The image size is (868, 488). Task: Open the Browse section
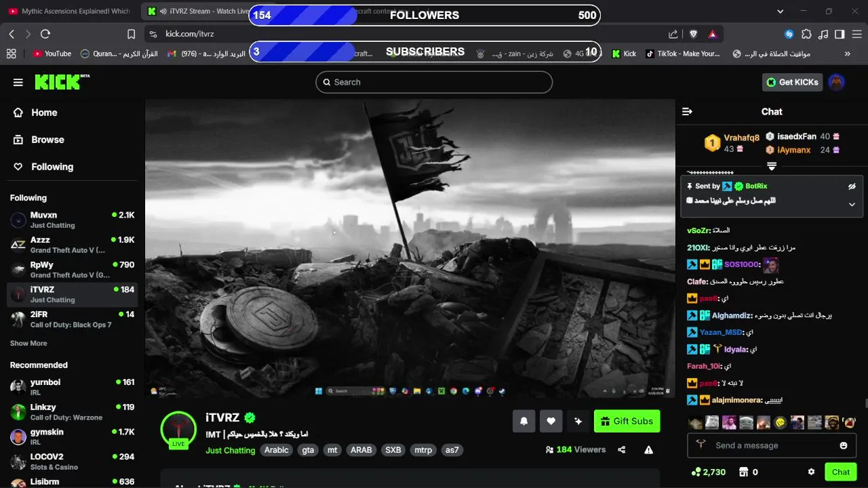point(47,140)
